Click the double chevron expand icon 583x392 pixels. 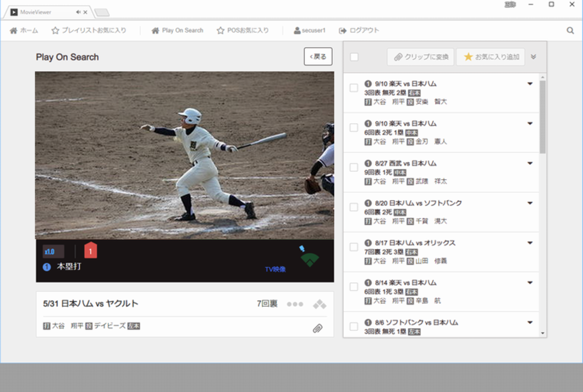pos(533,57)
